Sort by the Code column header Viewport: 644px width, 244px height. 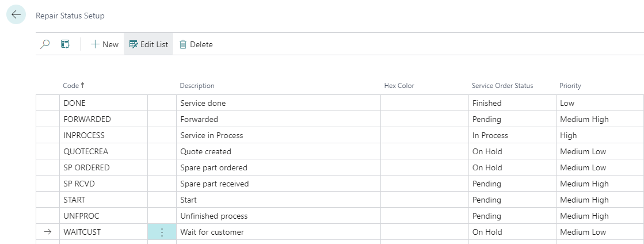(73, 86)
